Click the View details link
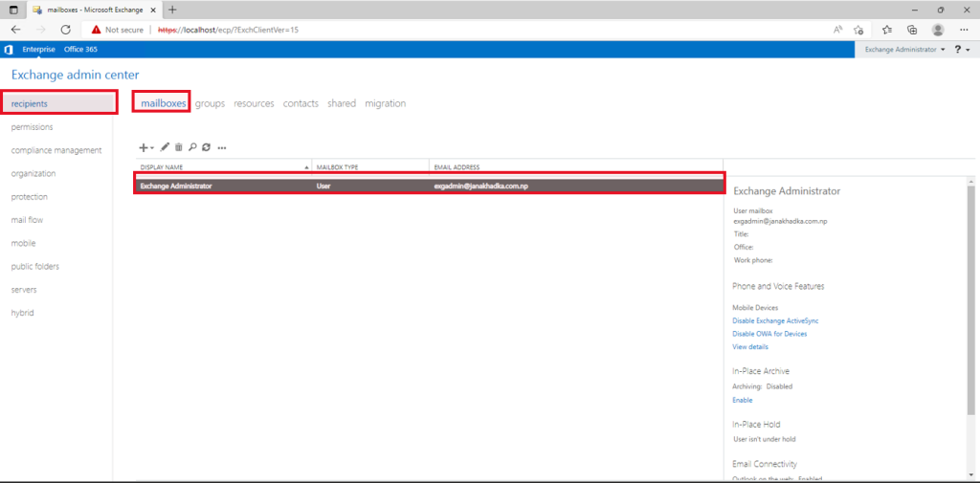Screen dimensions: 980x483 pyautogui.click(x=750, y=347)
